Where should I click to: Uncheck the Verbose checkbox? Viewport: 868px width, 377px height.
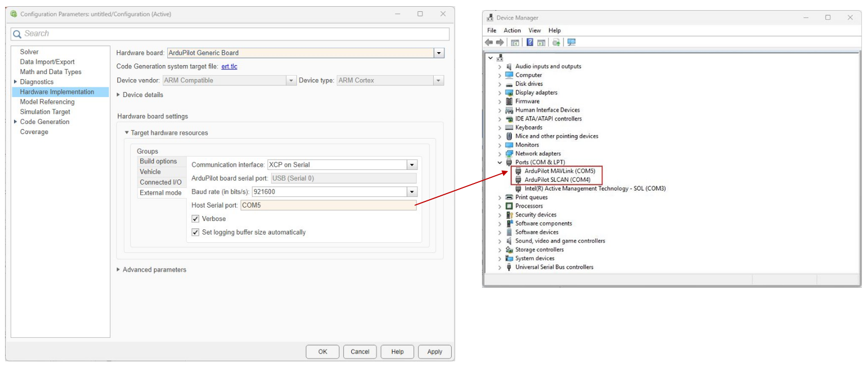[195, 219]
